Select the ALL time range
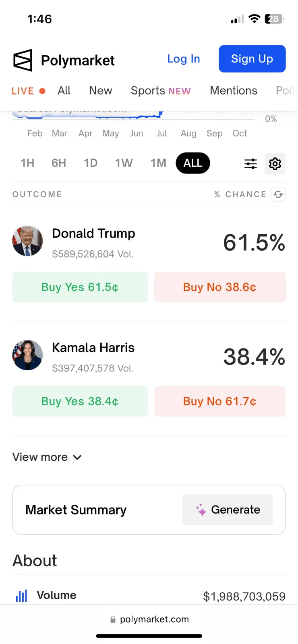This screenshot has height=644, width=298. pos(193,163)
